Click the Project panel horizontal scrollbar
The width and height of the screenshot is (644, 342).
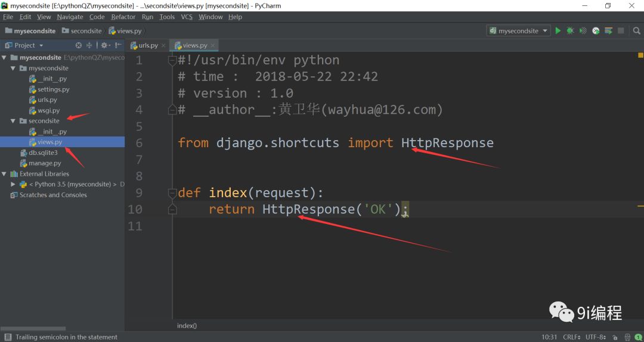pos(33,328)
